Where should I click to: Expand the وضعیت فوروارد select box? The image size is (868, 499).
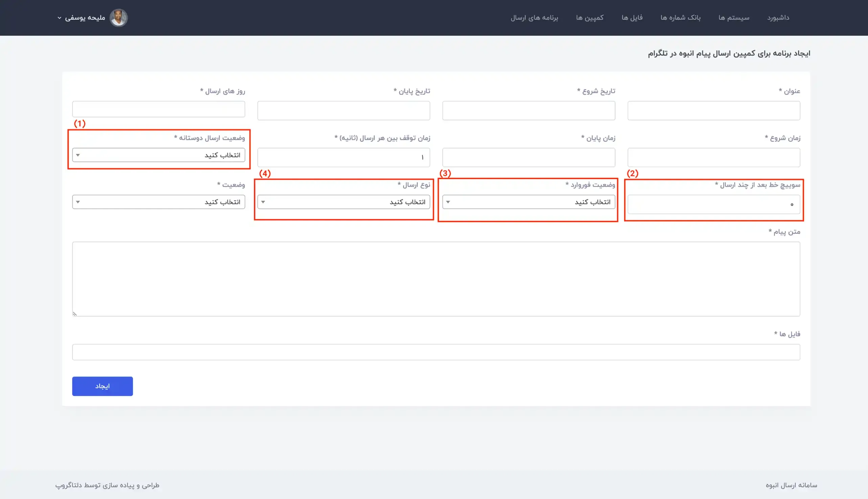pyautogui.click(x=528, y=202)
